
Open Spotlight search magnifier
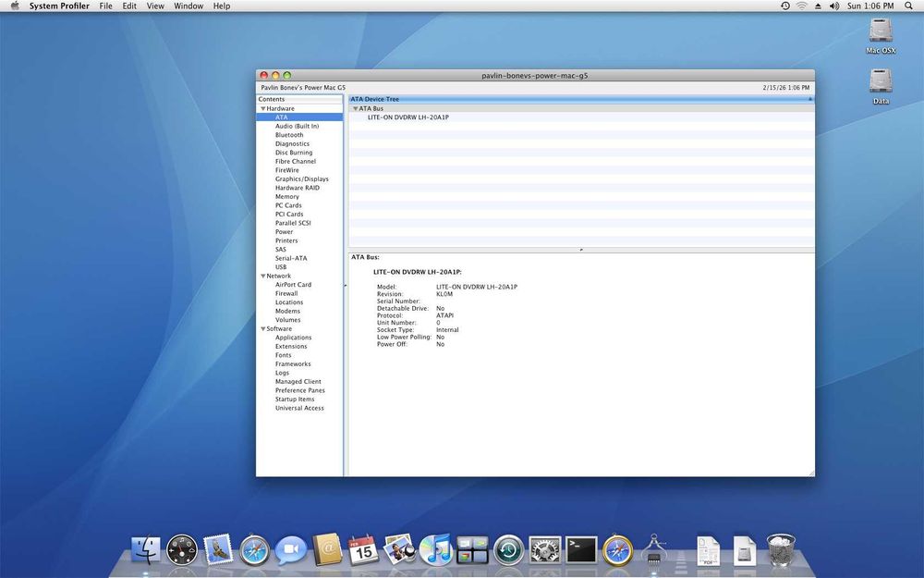tap(909, 6)
